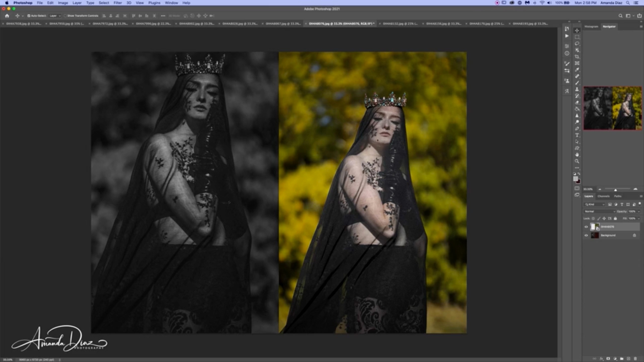Choose the Horizontal Type tool
644x362 pixels.
pos(577,135)
